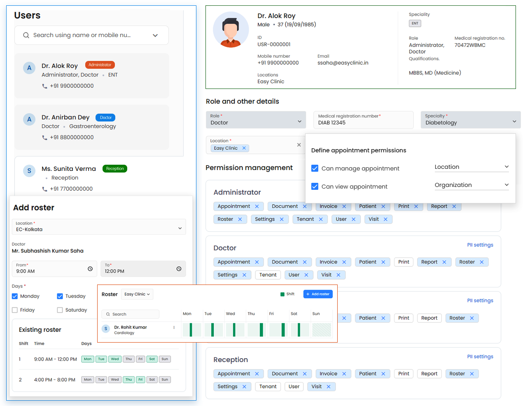Open the Role dropdown set to Doctor
This screenshot has height=406, width=532.
256,120
